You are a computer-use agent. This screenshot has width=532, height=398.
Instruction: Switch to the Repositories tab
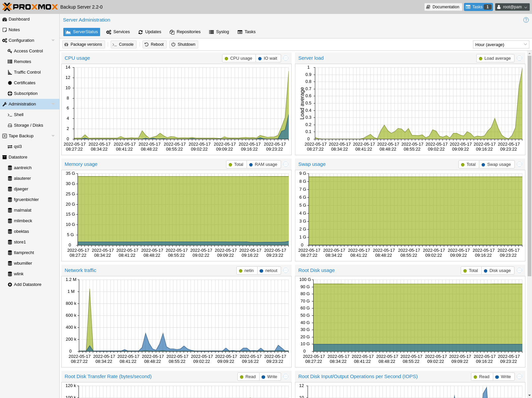[x=185, y=32]
